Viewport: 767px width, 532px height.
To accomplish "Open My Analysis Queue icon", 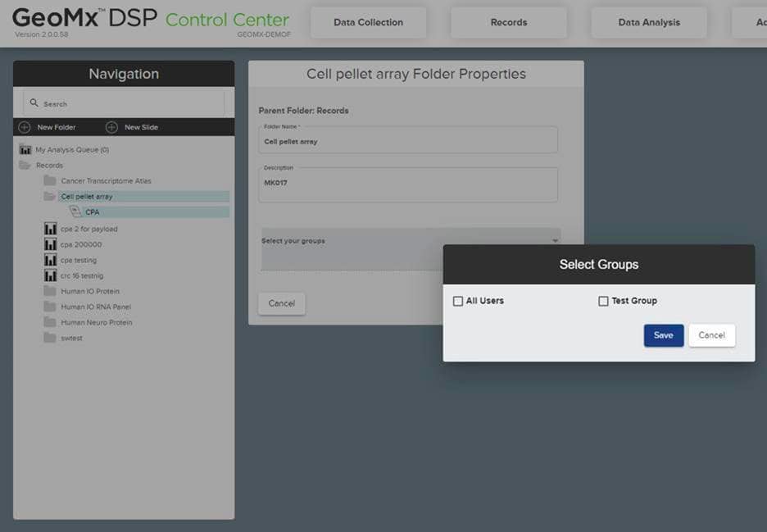I will [25, 150].
